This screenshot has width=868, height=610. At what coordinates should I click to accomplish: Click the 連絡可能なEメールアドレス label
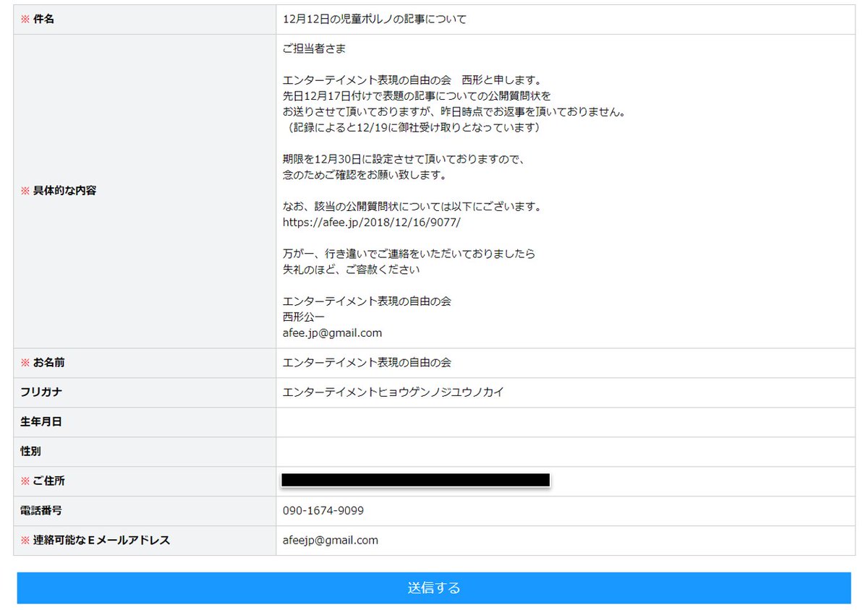[x=101, y=541]
